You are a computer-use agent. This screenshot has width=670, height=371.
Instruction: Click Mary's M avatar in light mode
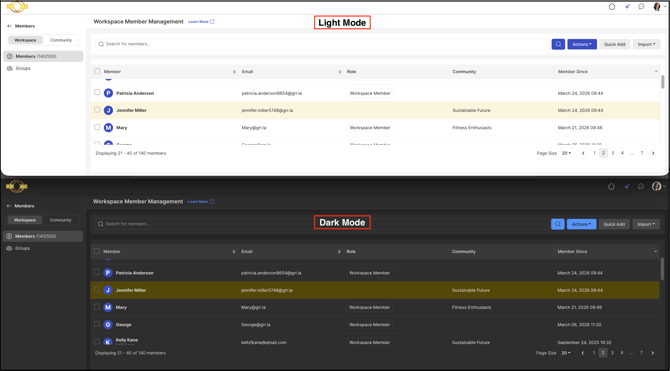coord(109,128)
